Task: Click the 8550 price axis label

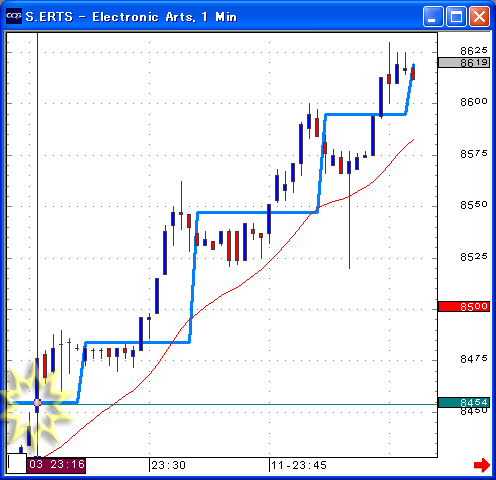Action: [x=474, y=205]
